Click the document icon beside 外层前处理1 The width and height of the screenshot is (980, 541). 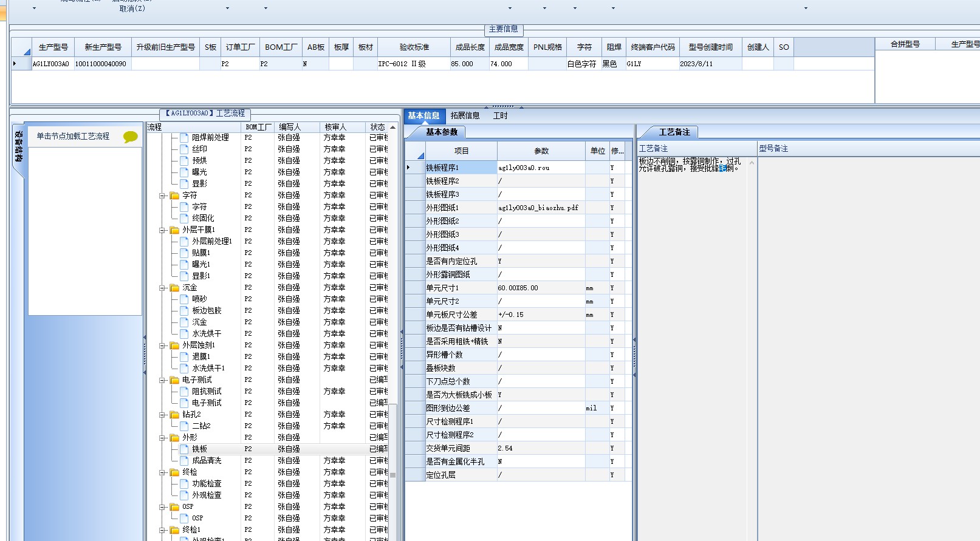[184, 242]
